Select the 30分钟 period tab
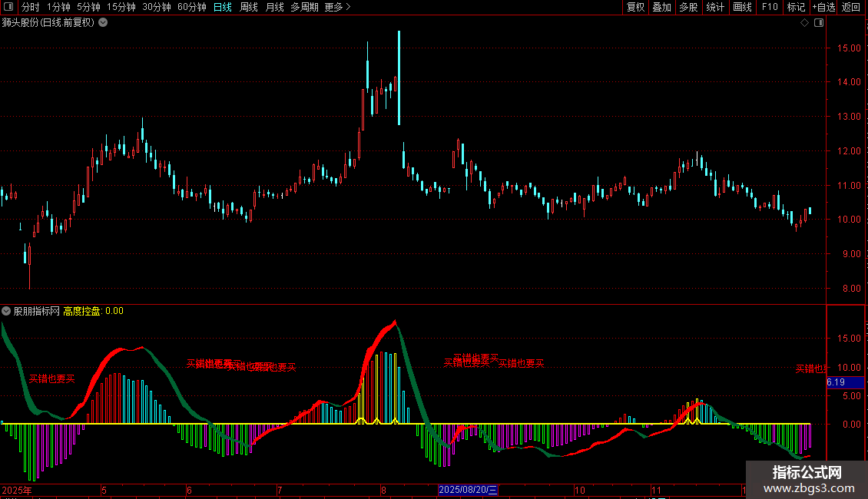868x499 pixels. tap(157, 7)
